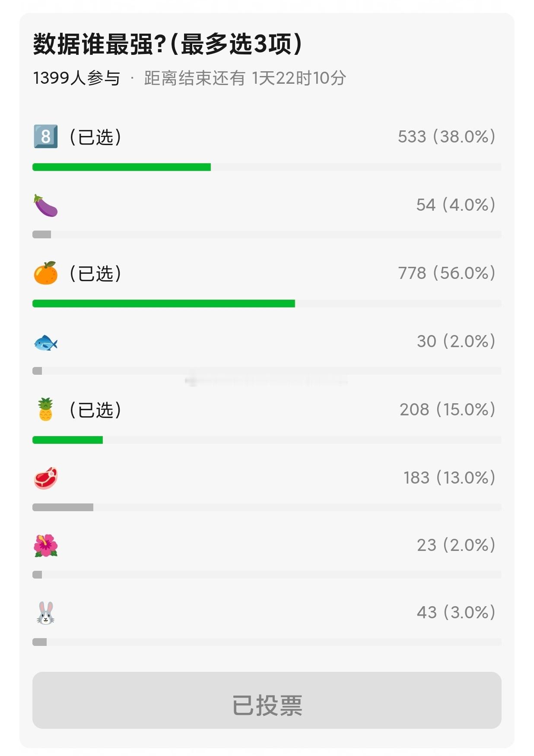The height and width of the screenshot is (756, 534).
Task: Click the green 56.0% result bar
Action: [x=164, y=304]
